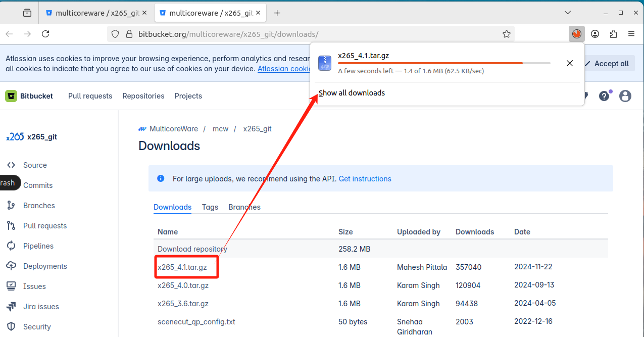Screen dimensions: 644x337
Task: Open the Firefox extensions puzzle icon
Action: click(613, 34)
